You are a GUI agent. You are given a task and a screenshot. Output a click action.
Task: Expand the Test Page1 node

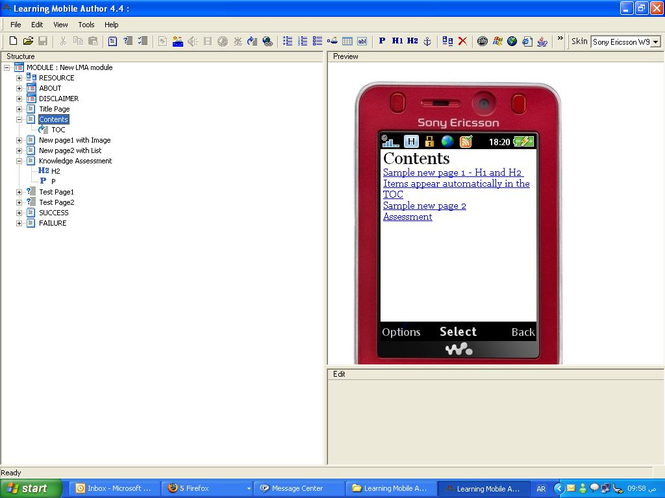tap(19, 191)
